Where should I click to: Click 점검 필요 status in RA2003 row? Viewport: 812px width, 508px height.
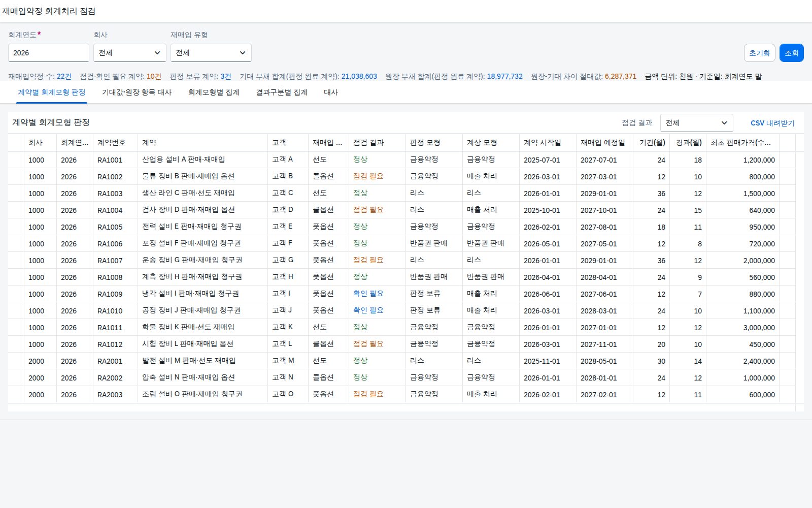[368, 394]
